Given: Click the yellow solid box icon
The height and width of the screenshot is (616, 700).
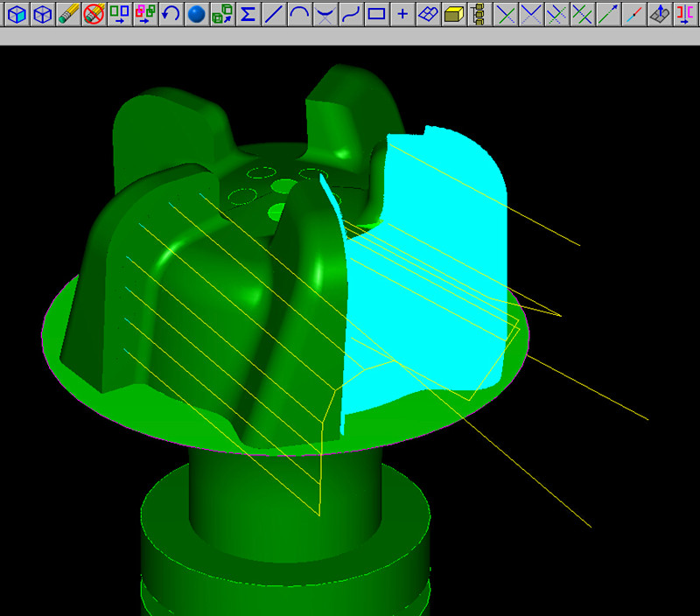Looking at the screenshot, I should 453,14.
